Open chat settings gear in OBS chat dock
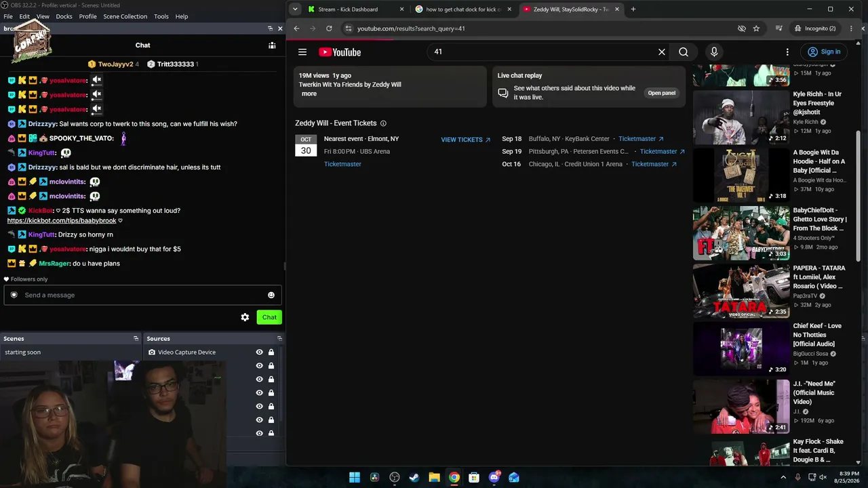868x488 pixels. (245, 317)
